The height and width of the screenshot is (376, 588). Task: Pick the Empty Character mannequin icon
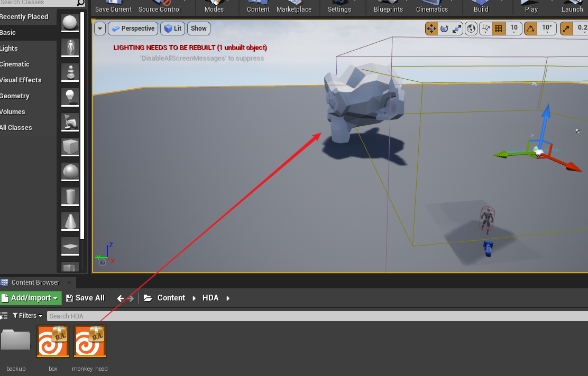[70, 48]
